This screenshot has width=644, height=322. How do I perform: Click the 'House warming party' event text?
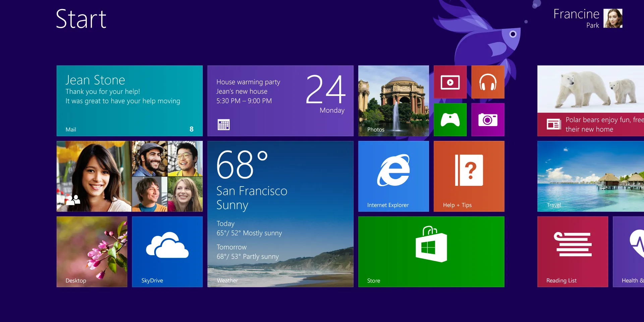(x=248, y=82)
